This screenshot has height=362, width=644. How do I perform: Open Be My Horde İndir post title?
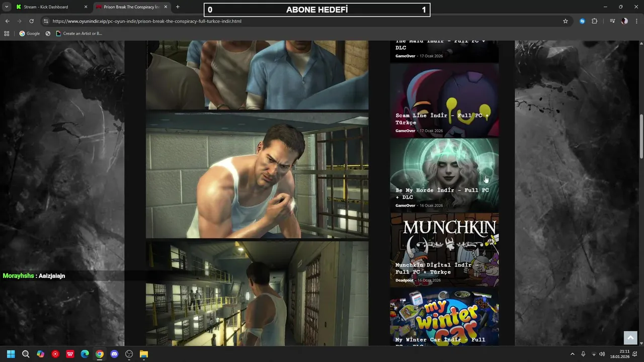click(x=442, y=194)
